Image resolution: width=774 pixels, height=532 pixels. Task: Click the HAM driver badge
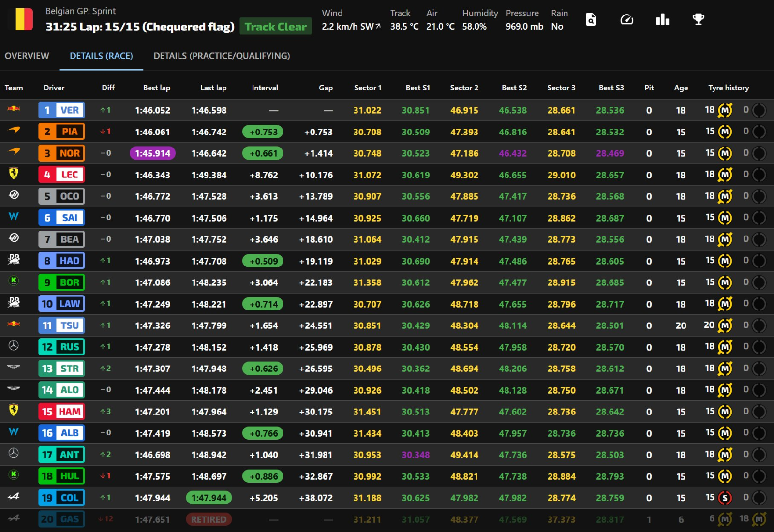pyautogui.click(x=61, y=412)
